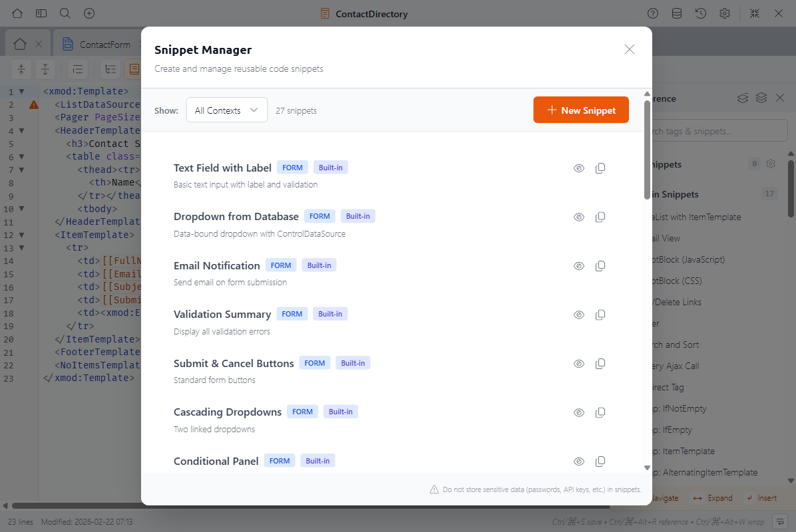The width and height of the screenshot is (796, 532).
Task: Open settings gear in title bar
Action: click(x=724, y=14)
